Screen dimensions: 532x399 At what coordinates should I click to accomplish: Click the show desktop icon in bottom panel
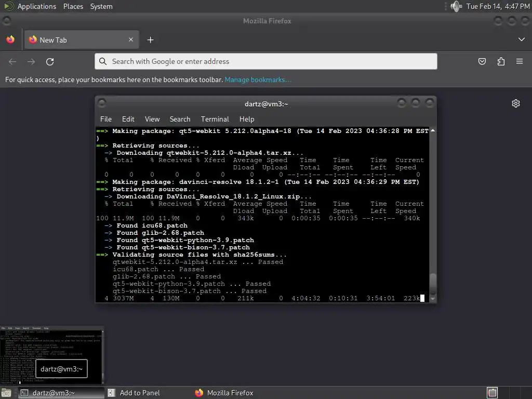pyautogui.click(x=6, y=393)
